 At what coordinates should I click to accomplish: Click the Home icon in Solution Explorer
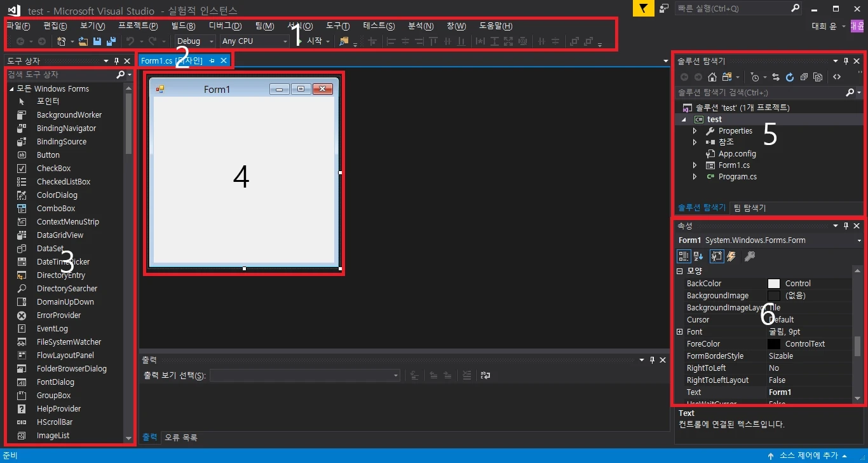click(712, 77)
